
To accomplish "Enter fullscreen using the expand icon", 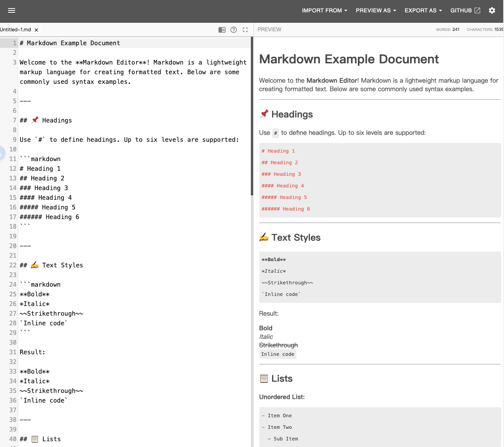I will [x=245, y=29].
